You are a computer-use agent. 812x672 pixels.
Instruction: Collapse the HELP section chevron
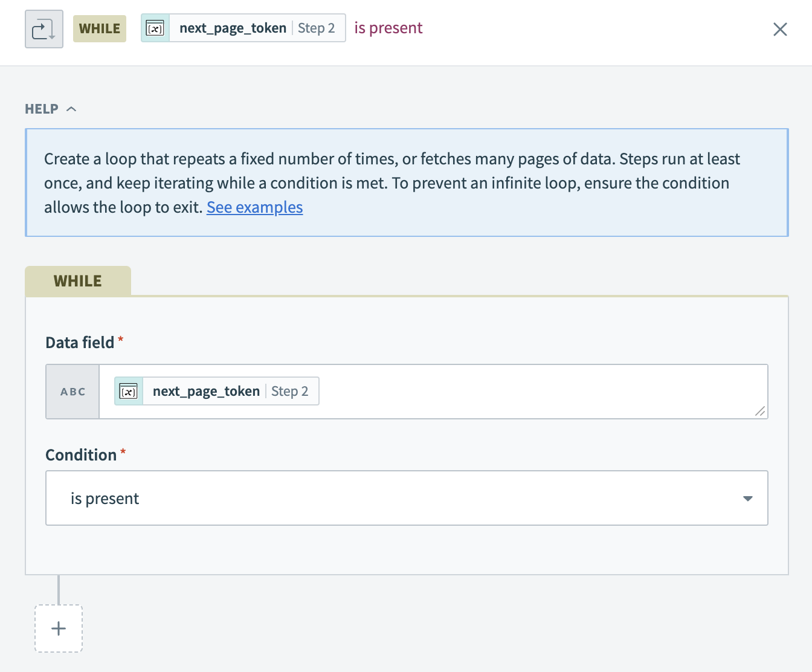(x=71, y=109)
